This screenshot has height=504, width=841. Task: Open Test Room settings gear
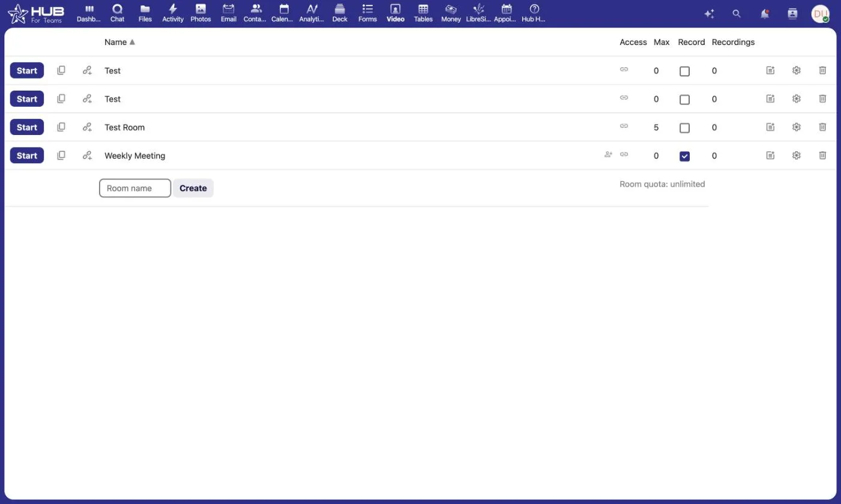(x=797, y=127)
